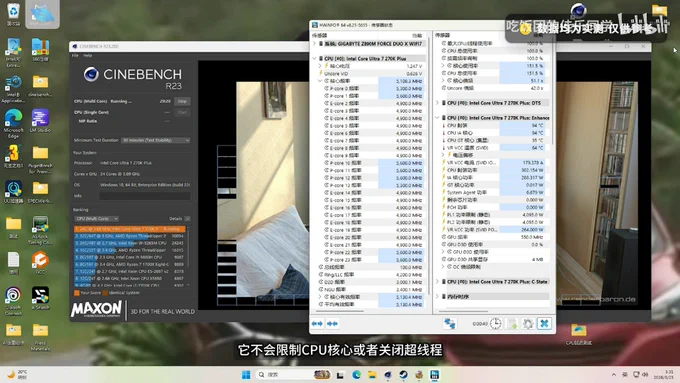
Task: Collapse core frequency group in HWiNFO
Action: coord(320,81)
